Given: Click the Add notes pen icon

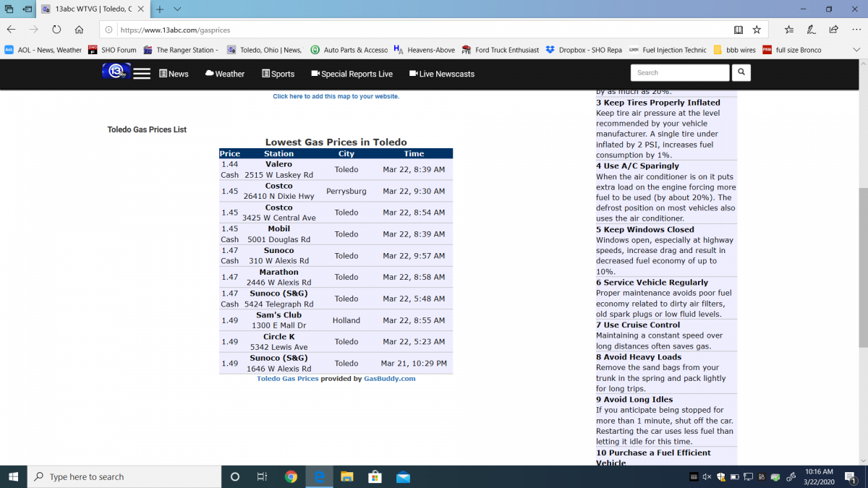Looking at the screenshot, I should coord(812,30).
